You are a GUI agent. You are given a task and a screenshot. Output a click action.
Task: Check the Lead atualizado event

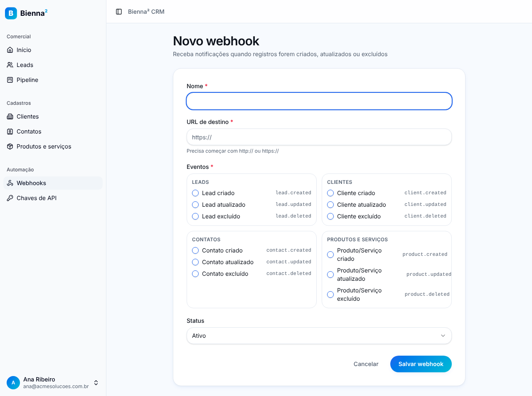point(195,205)
